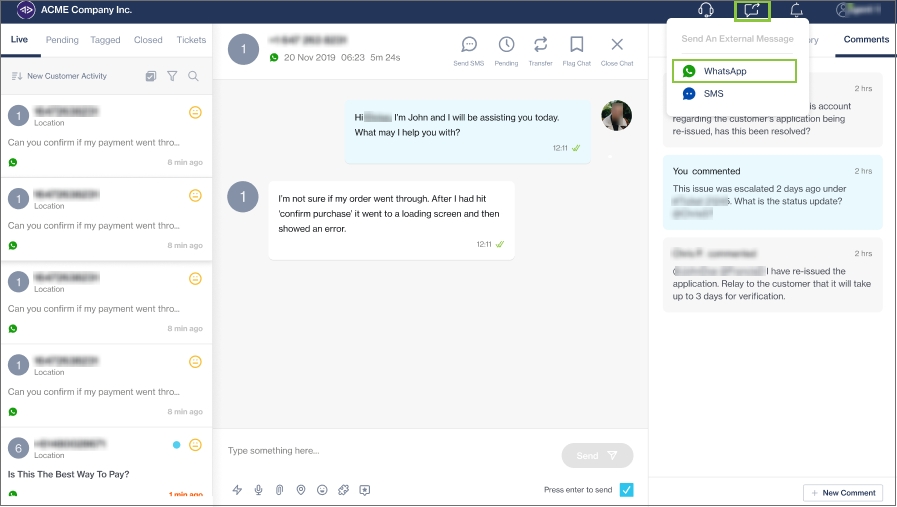Mark the chat as Pending
The image size is (897, 507).
pos(507,46)
